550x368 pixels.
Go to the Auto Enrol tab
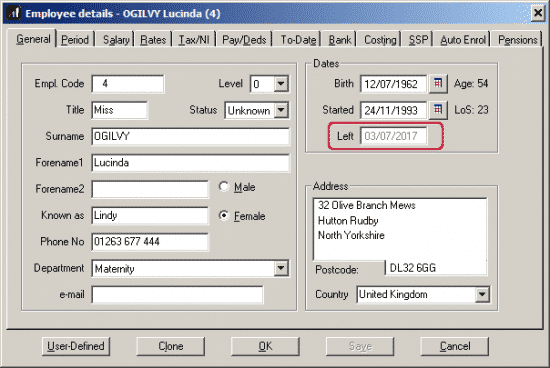[463, 40]
